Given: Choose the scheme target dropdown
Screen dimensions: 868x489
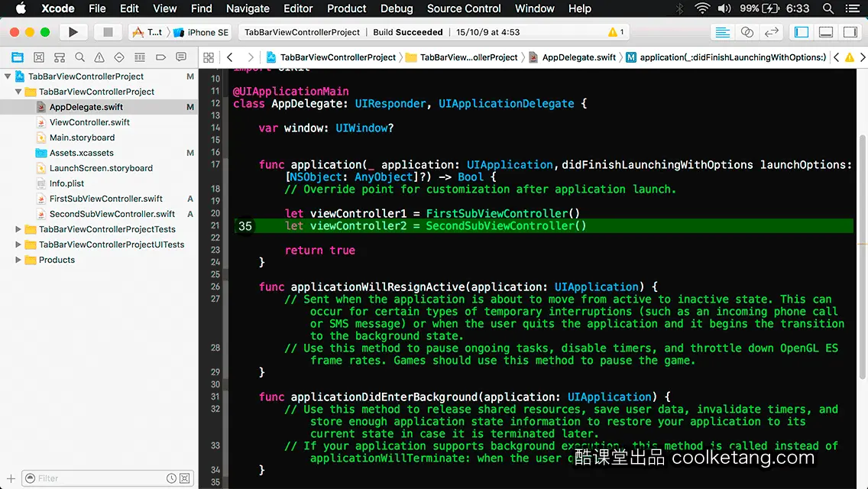Looking at the screenshot, I should (x=147, y=32).
